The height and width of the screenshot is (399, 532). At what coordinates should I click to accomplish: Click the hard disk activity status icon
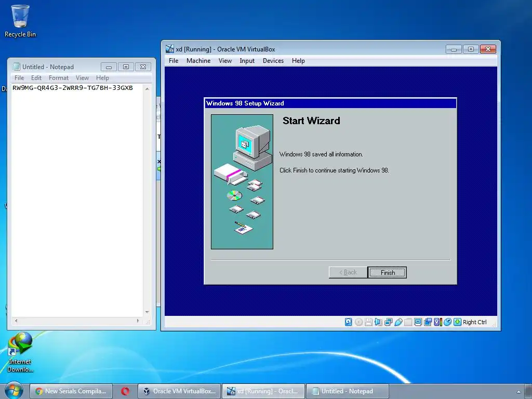(349, 322)
